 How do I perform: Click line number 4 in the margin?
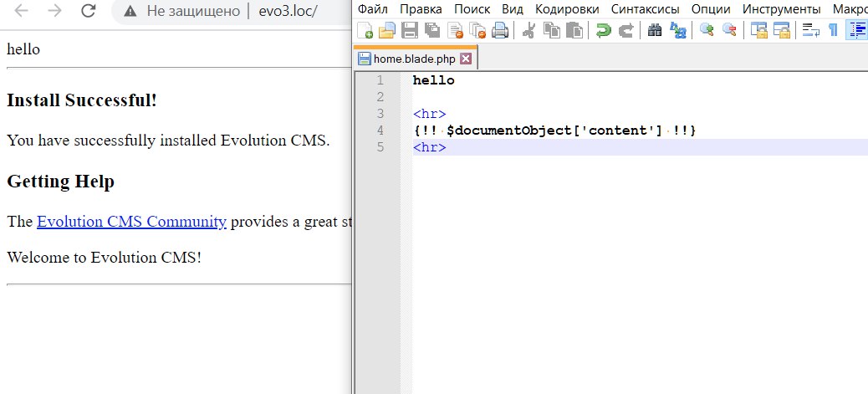380,130
